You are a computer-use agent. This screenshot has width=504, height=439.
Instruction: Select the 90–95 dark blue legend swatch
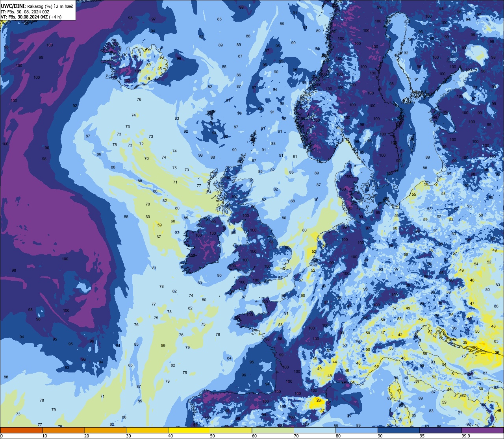coord(398,430)
